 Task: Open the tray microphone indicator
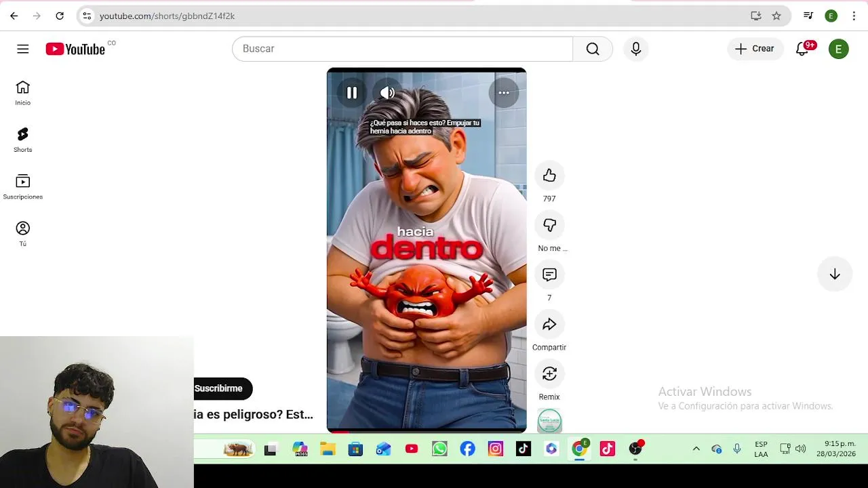coord(737,449)
